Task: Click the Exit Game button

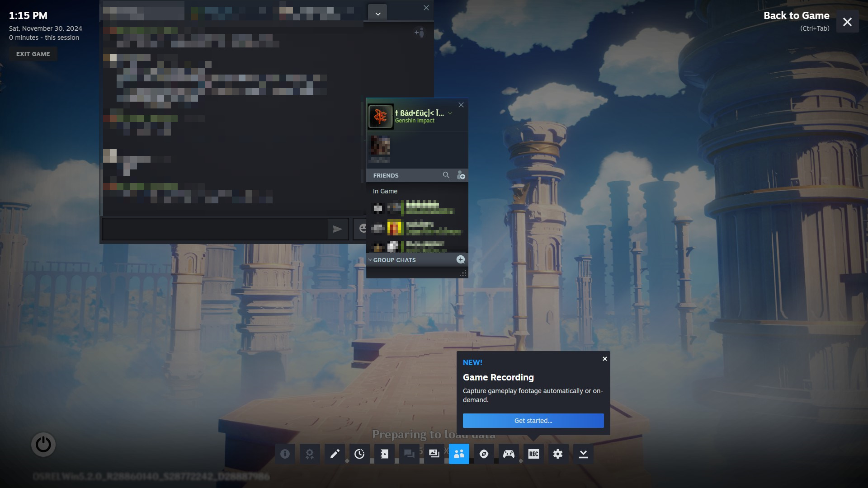Action: pyautogui.click(x=33, y=54)
